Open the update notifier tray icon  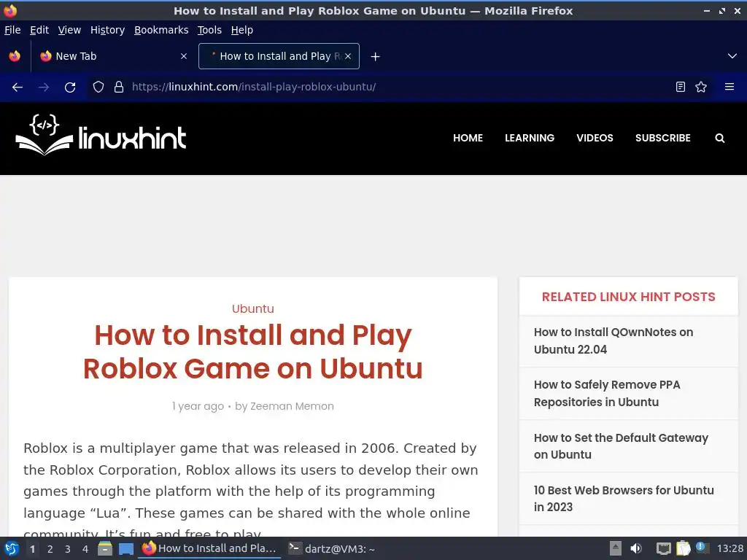700,547
